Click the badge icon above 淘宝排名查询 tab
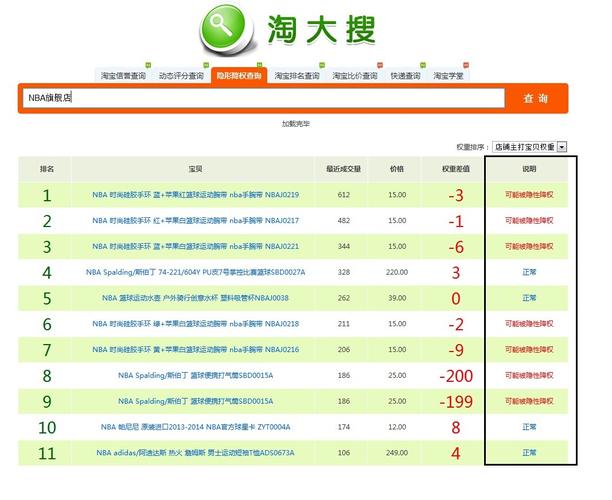Screen dimensions: 612x500 (322, 65)
